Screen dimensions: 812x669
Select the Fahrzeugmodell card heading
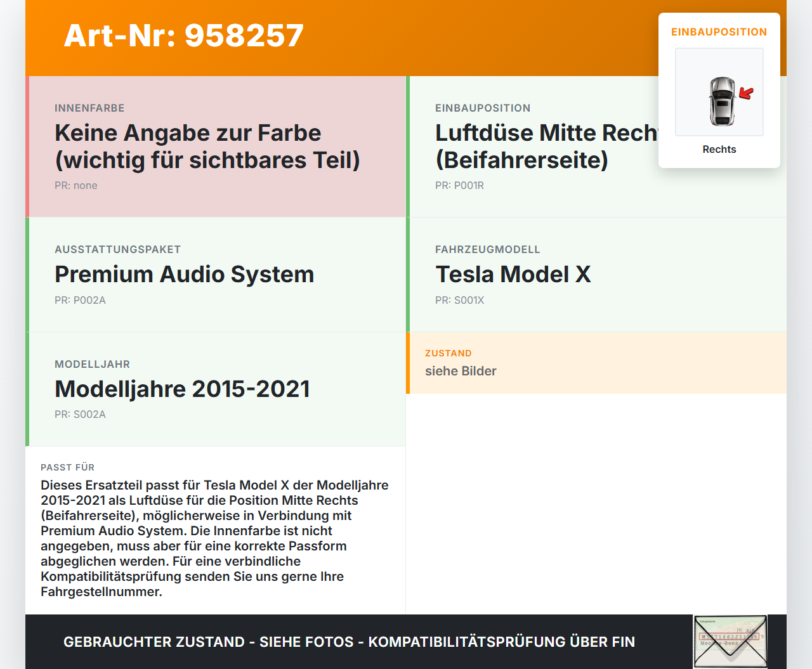[x=513, y=274]
